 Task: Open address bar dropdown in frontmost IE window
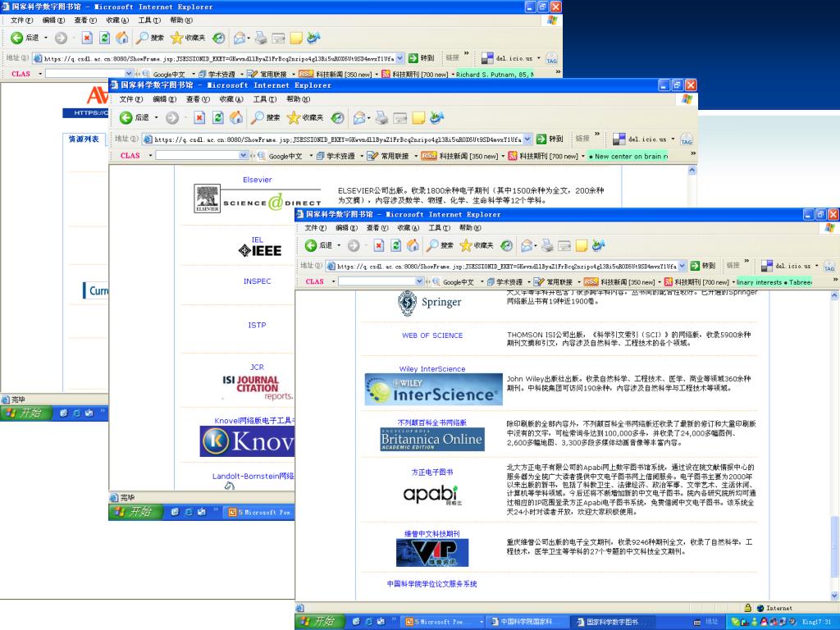coord(682,266)
